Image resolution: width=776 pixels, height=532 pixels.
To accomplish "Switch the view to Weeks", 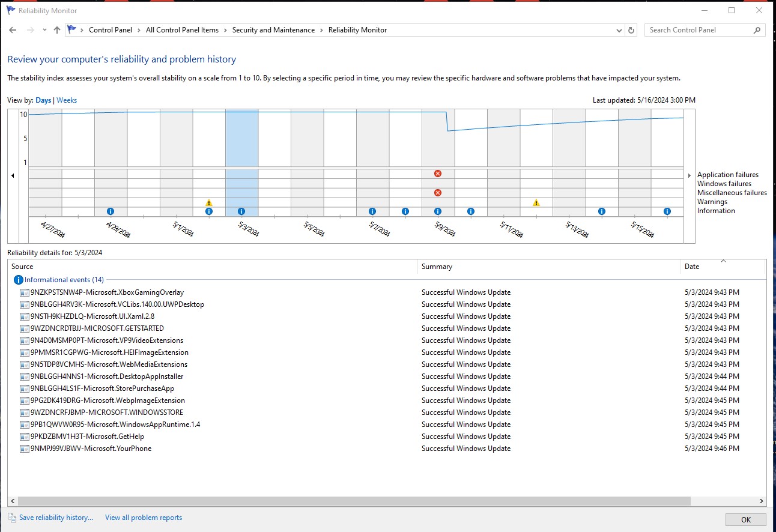I will click(67, 100).
